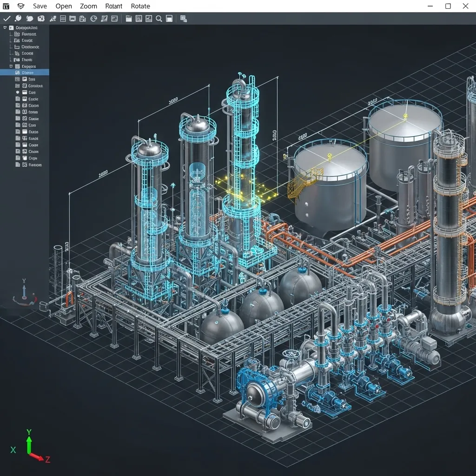Select the highlighted blue tree row

click(x=24, y=73)
